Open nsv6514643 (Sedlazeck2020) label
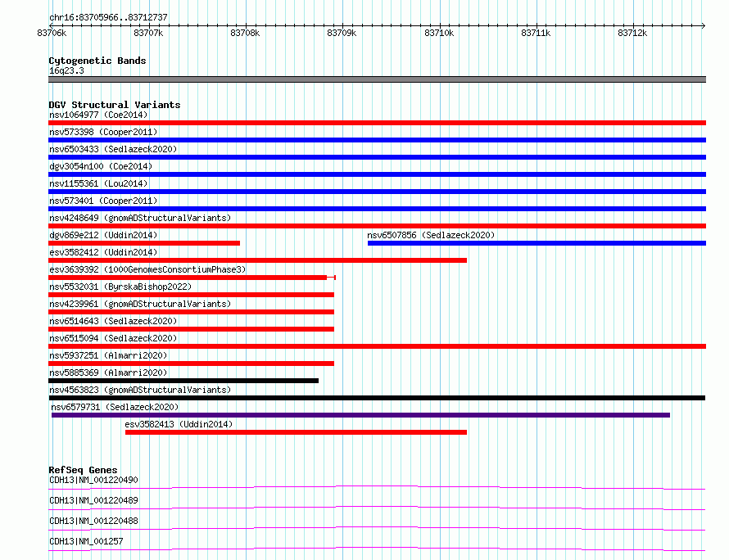The image size is (729, 560). click(113, 321)
